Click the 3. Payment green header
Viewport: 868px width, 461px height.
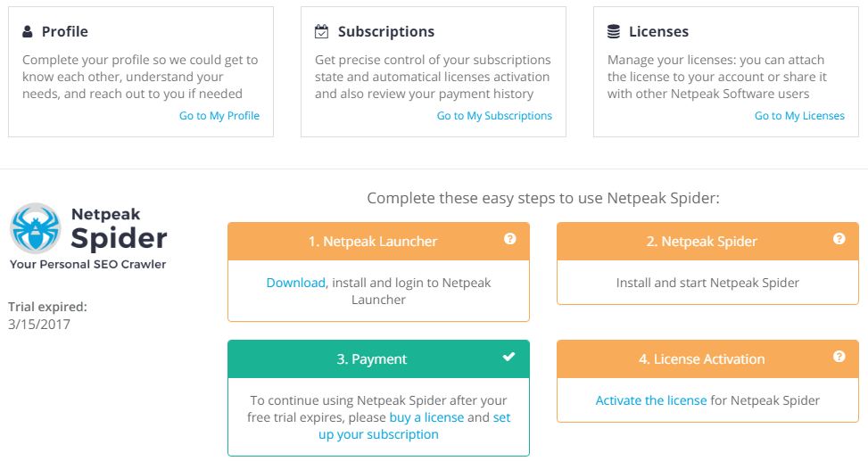point(378,359)
